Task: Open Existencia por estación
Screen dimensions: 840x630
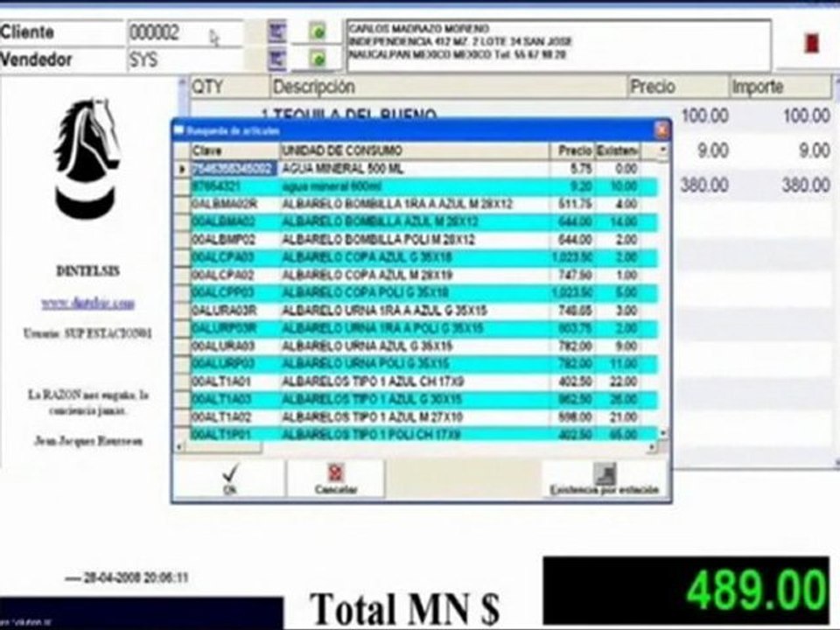Action: [605, 479]
